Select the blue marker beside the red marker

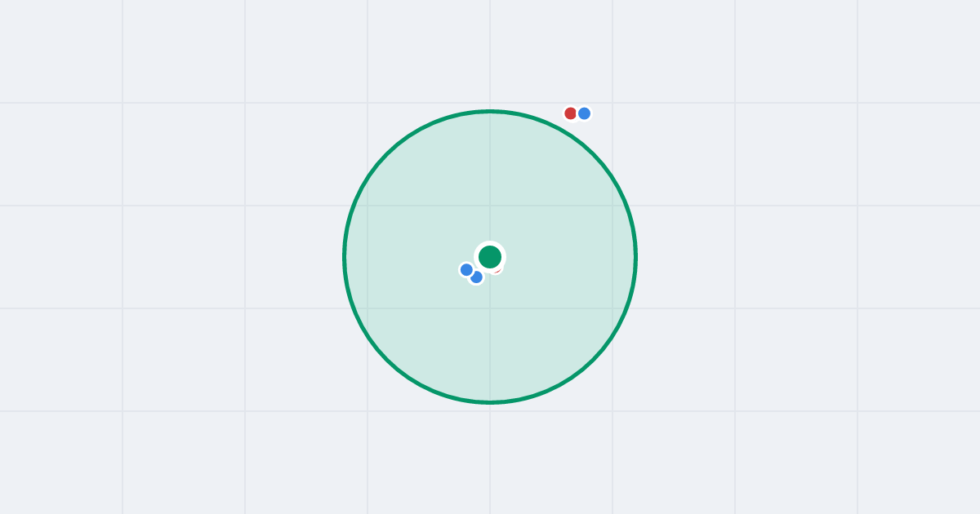click(x=584, y=113)
